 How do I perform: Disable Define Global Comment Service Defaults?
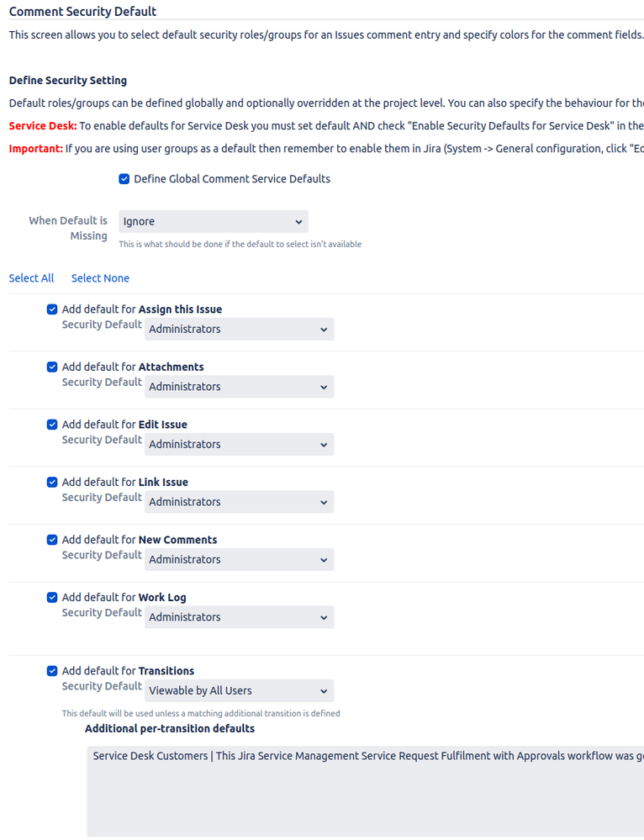[124, 178]
